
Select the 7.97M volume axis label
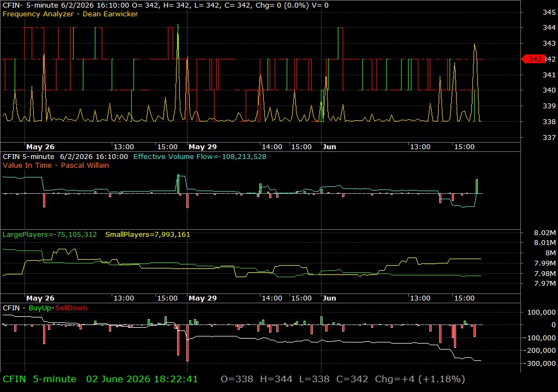[545, 284]
